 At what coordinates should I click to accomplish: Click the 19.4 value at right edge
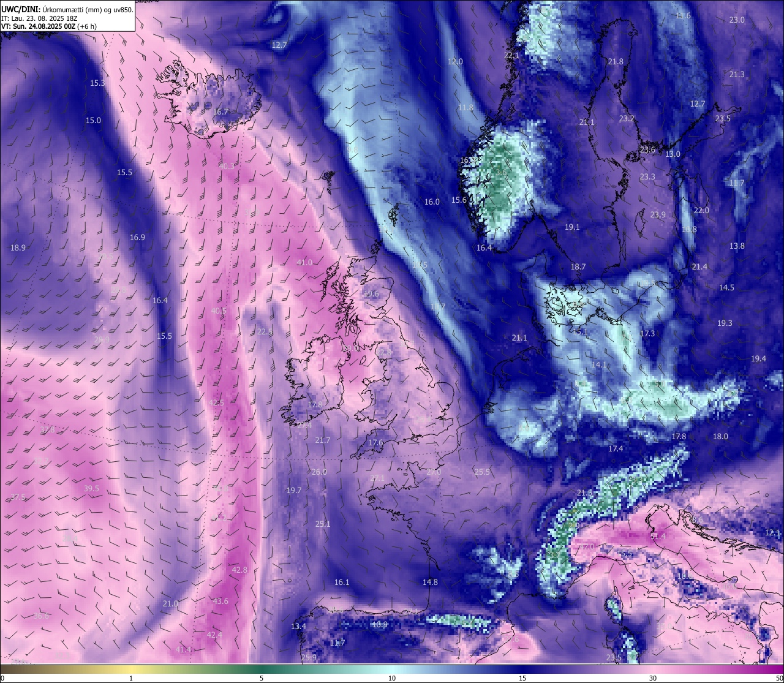758,359
